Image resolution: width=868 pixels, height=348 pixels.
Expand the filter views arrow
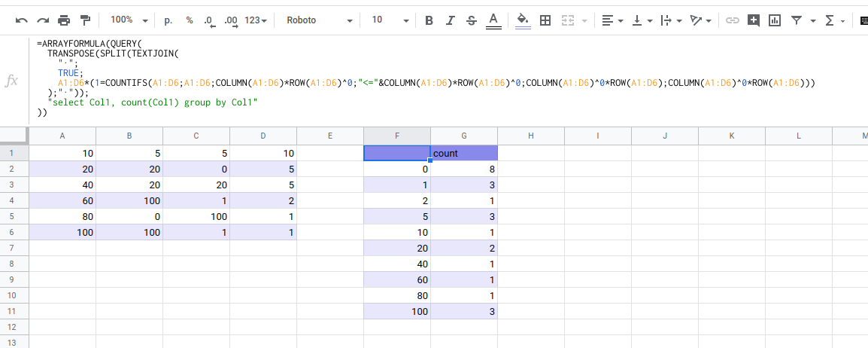812,20
